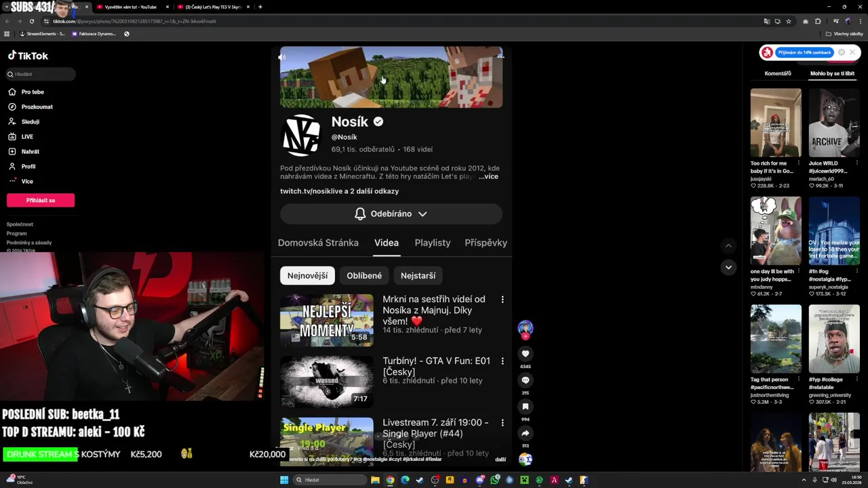Share the post with the arrow icon
Viewport: 868px width, 488px height.
pos(526,433)
